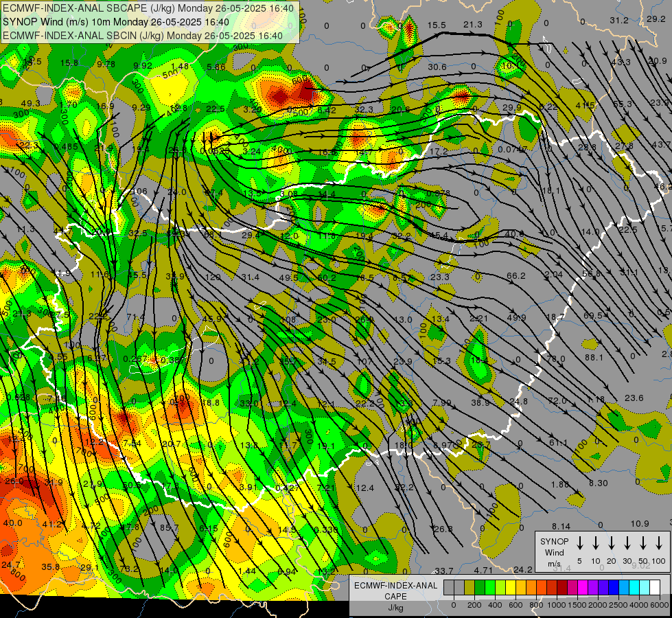Click the 'CAPE' legend label

point(395,597)
